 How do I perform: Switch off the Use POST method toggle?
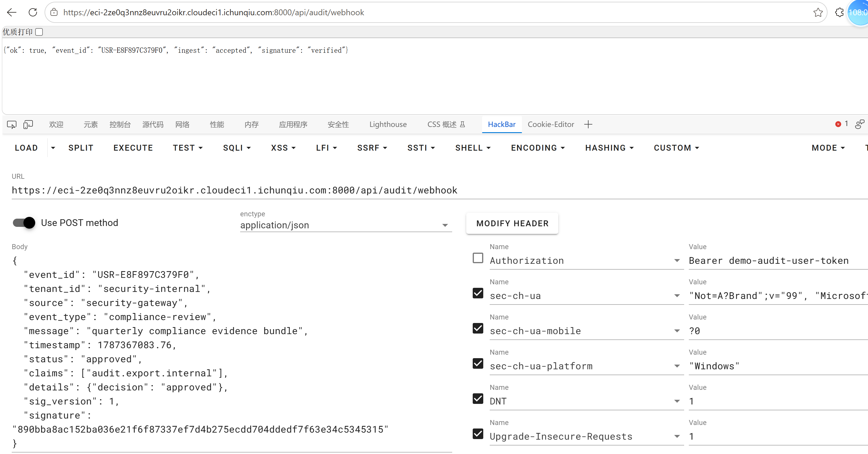24,223
